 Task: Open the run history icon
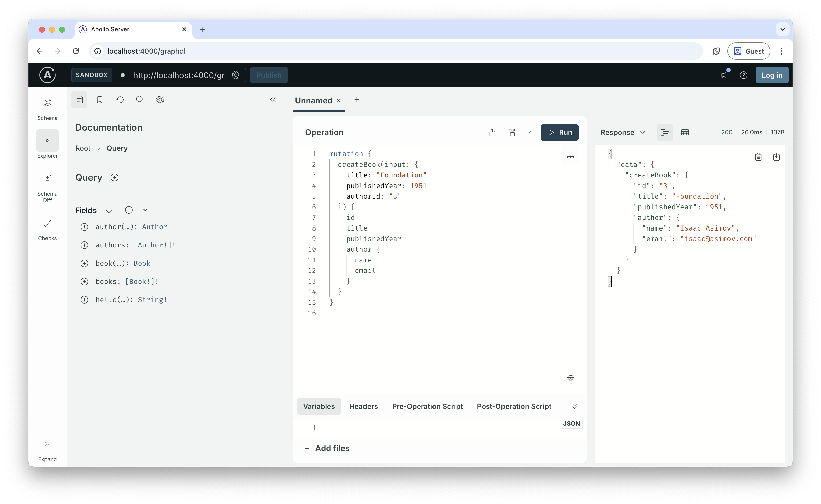[120, 100]
